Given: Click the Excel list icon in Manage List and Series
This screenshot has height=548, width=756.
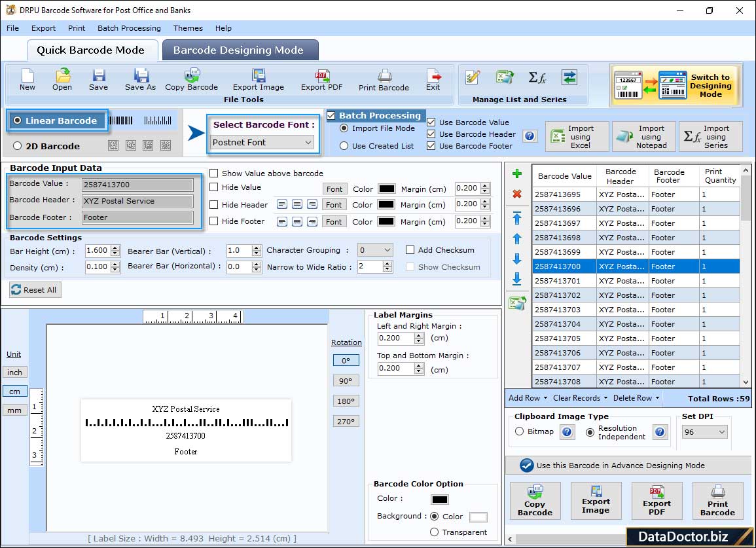Looking at the screenshot, I should (504, 77).
